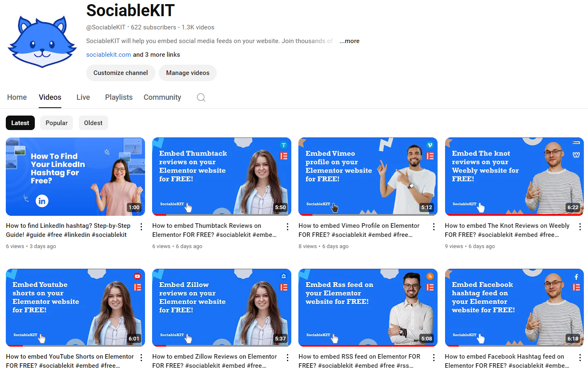Click the 1:00 duration badge
588x374 pixels.
[134, 208]
